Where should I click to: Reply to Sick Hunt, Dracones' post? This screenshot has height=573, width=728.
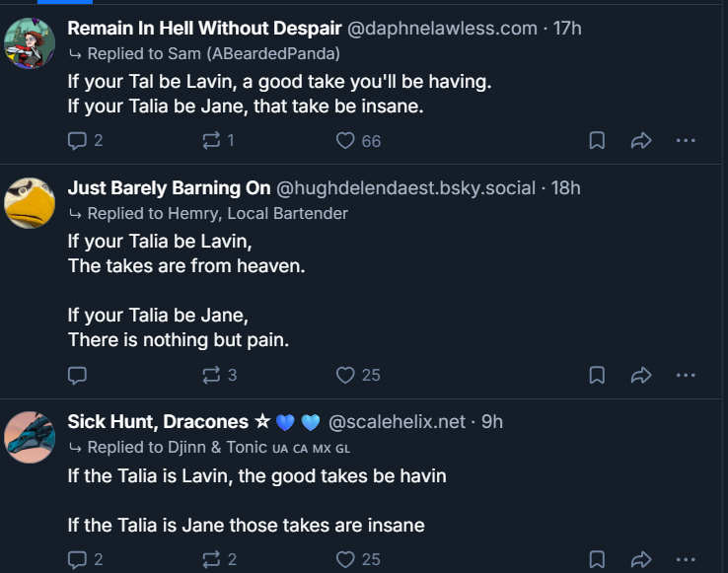[x=77, y=559]
